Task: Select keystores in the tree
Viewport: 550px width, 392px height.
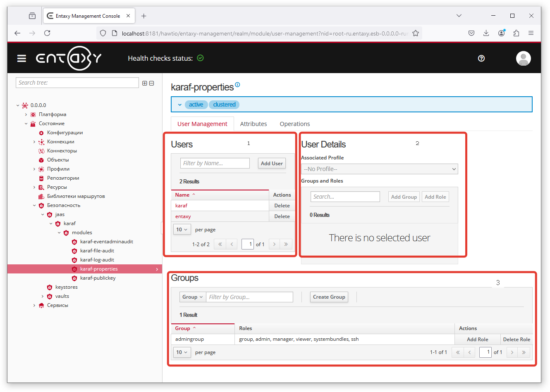Action: click(67, 287)
